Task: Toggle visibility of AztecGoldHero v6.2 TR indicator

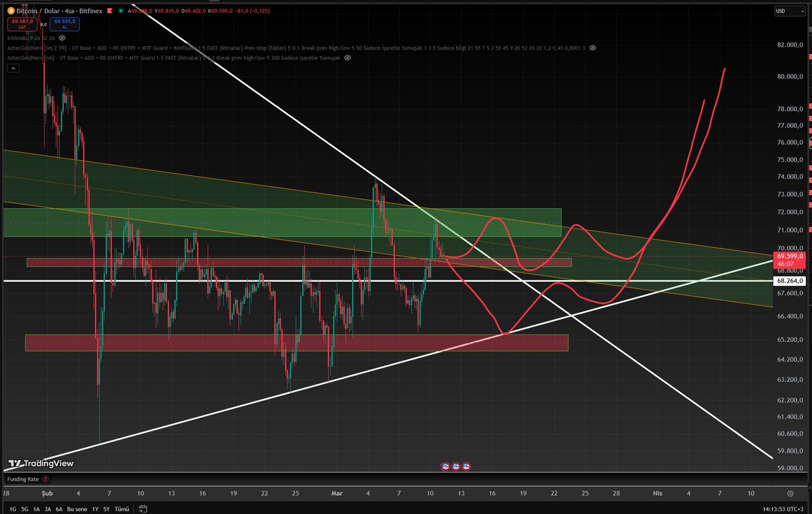Action: click(x=593, y=48)
